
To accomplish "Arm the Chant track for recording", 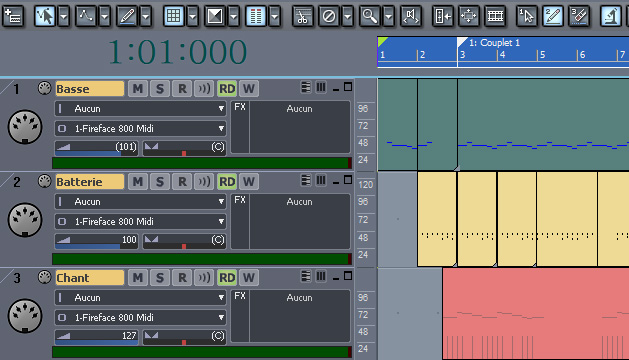I will [x=182, y=278].
